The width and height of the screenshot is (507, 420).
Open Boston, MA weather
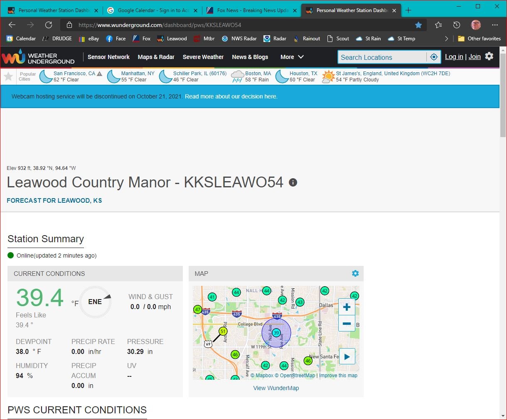(258, 74)
